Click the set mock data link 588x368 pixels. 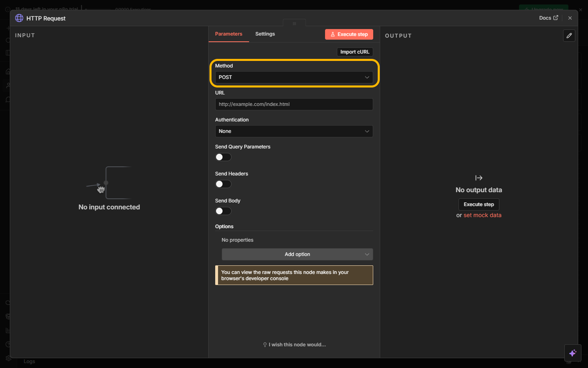pyautogui.click(x=482, y=215)
